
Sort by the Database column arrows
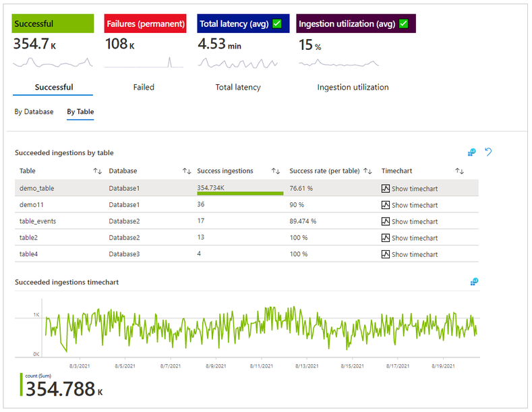tap(187, 171)
